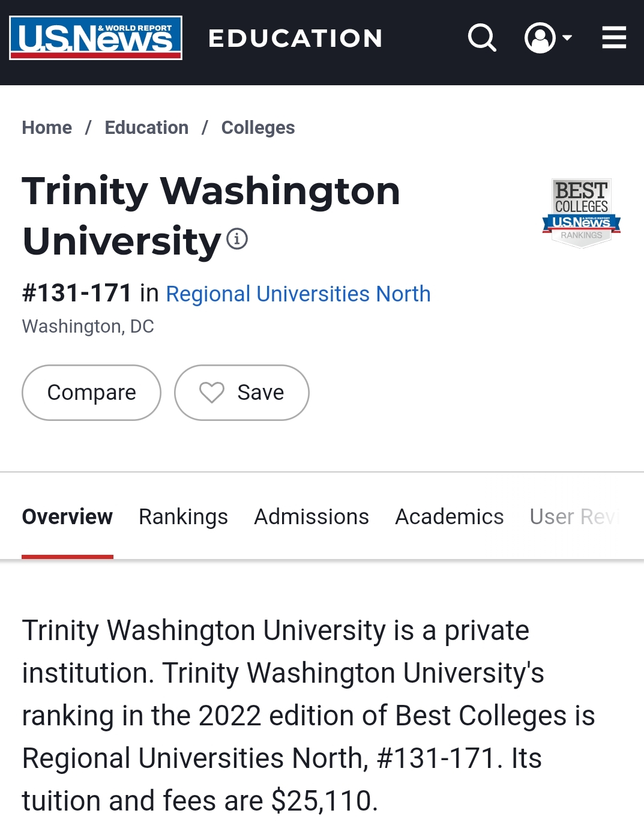Screen dimensions: 644x825
Task: Click the Best Colleges rankings badge
Action: click(x=581, y=213)
